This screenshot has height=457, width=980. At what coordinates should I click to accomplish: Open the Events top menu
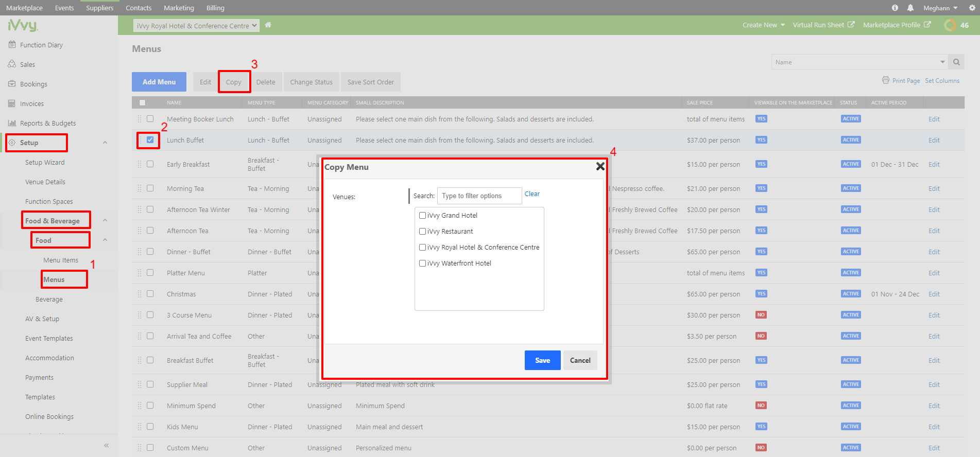click(x=64, y=8)
